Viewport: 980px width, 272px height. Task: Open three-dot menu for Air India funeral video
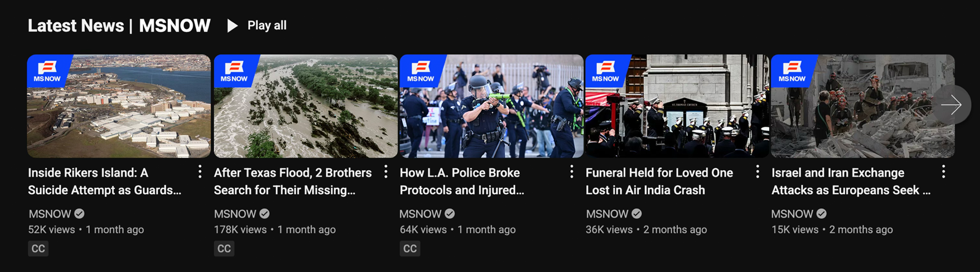tap(757, 172)
